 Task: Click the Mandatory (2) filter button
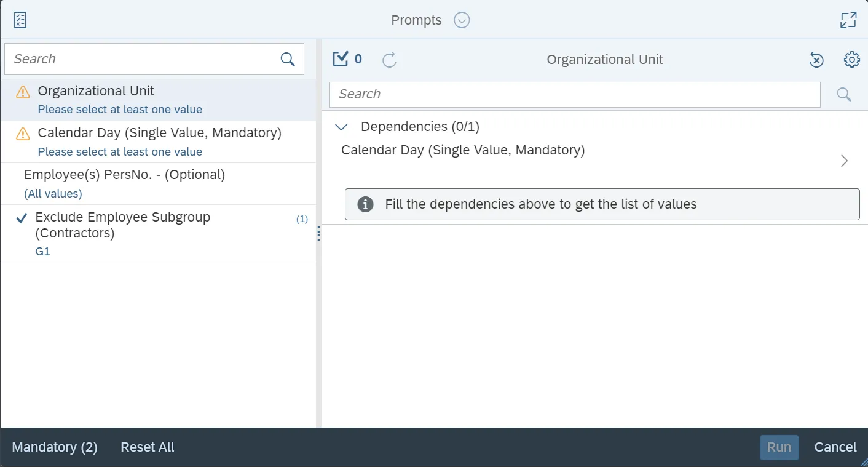pos(55,447)
